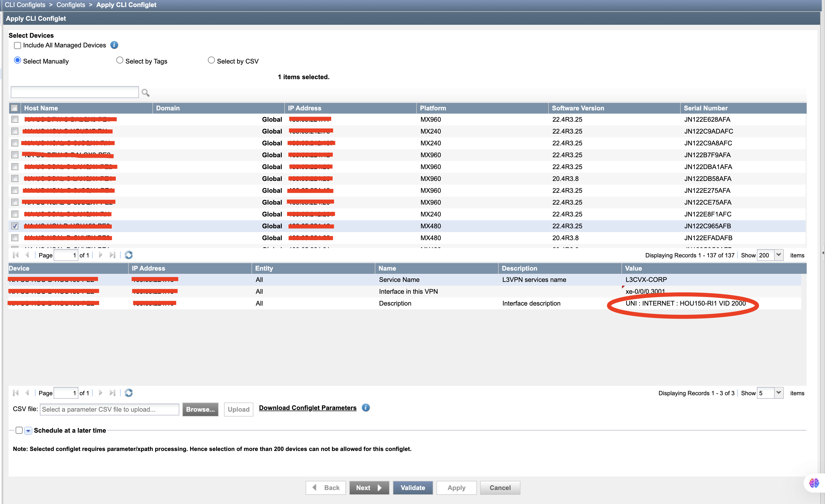825x504 pixels.
Task: Click the Apply button
Action: [x=456, y=488]
